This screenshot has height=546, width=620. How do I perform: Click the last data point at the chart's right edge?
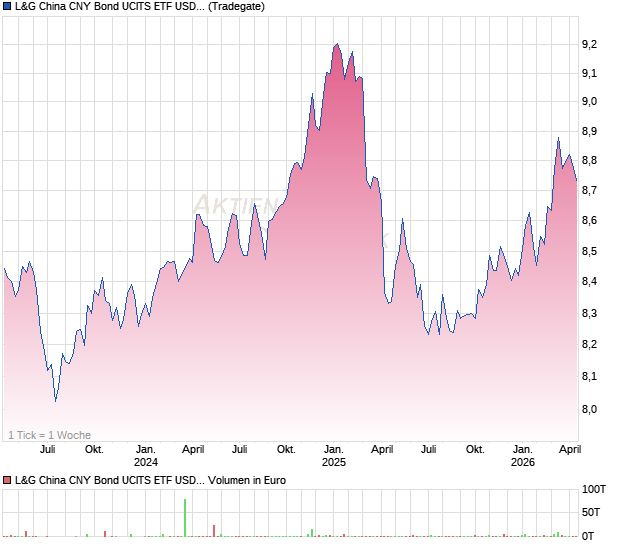click(x=577, y=180)
